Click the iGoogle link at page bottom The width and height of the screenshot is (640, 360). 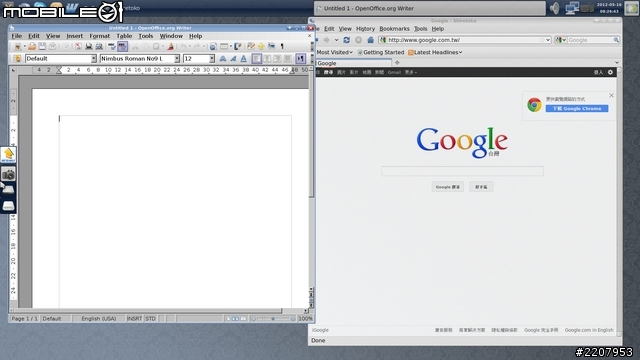320,330
